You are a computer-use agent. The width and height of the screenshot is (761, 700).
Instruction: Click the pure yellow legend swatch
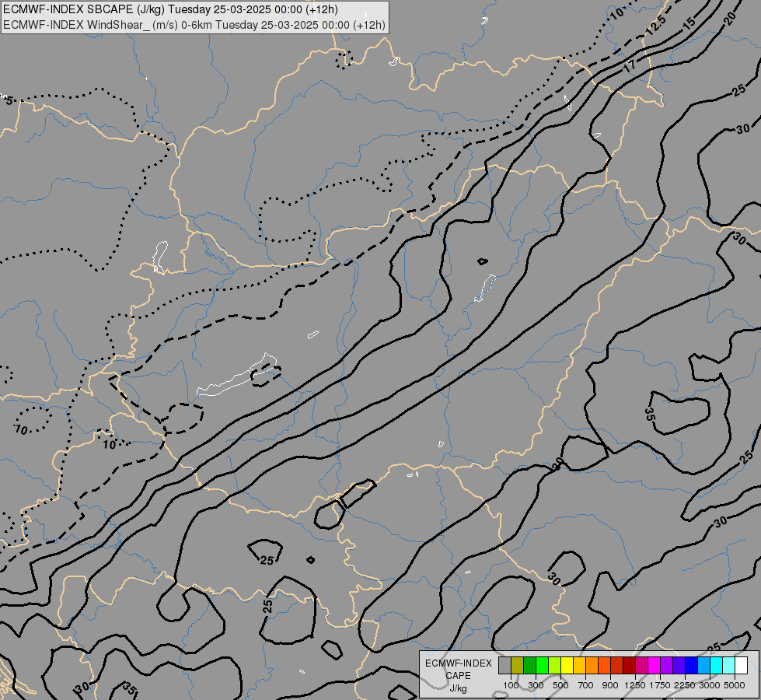(567, 665)
